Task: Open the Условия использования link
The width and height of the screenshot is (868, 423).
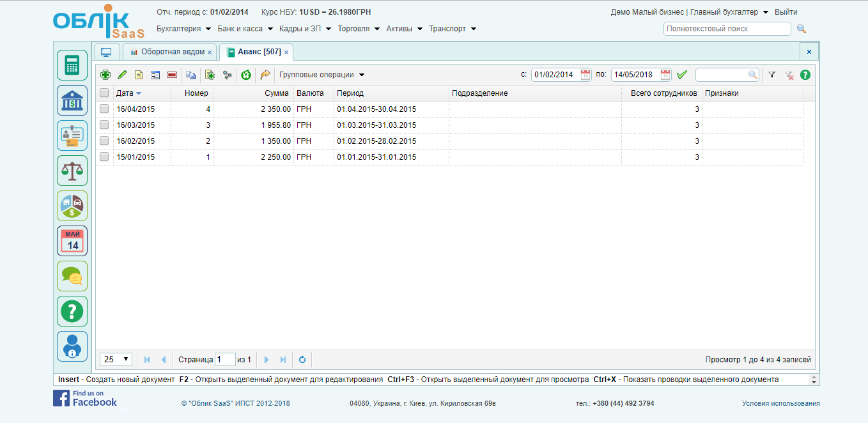Action: coord(780,404)
